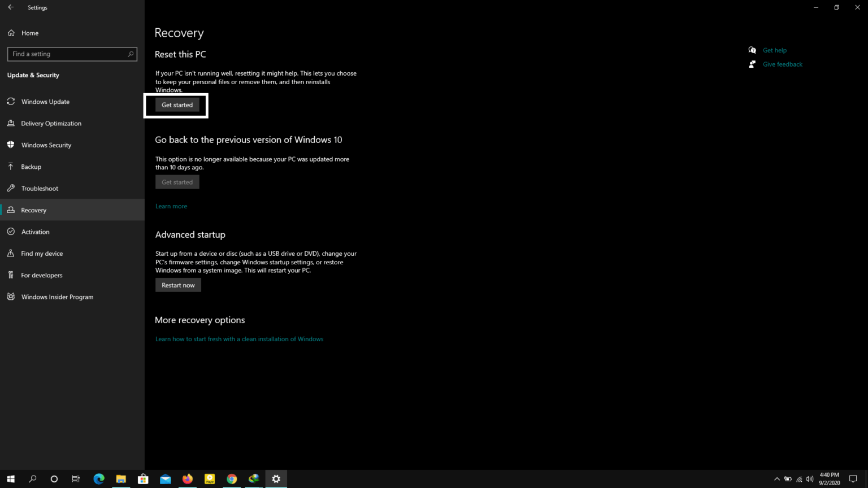Click Restart now under Advanced startup
The height and width of the screenshot is (488, 868).
click(178, 285)
